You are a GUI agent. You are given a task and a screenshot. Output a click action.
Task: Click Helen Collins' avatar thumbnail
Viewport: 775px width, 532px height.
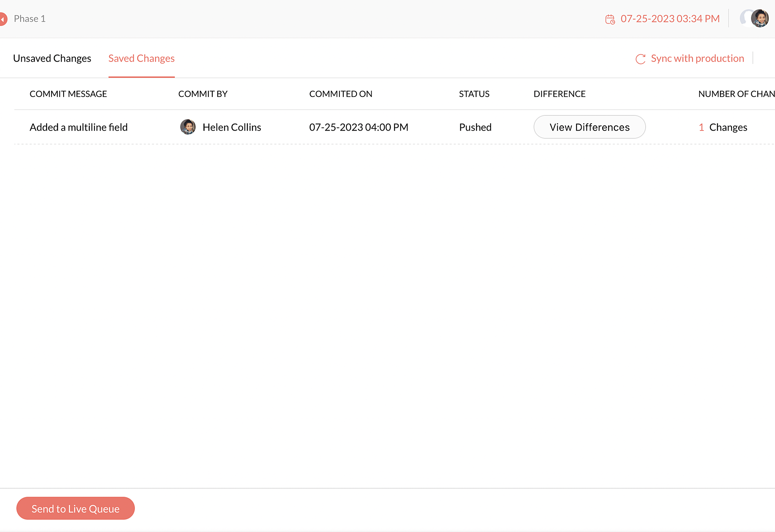(188, 127)
